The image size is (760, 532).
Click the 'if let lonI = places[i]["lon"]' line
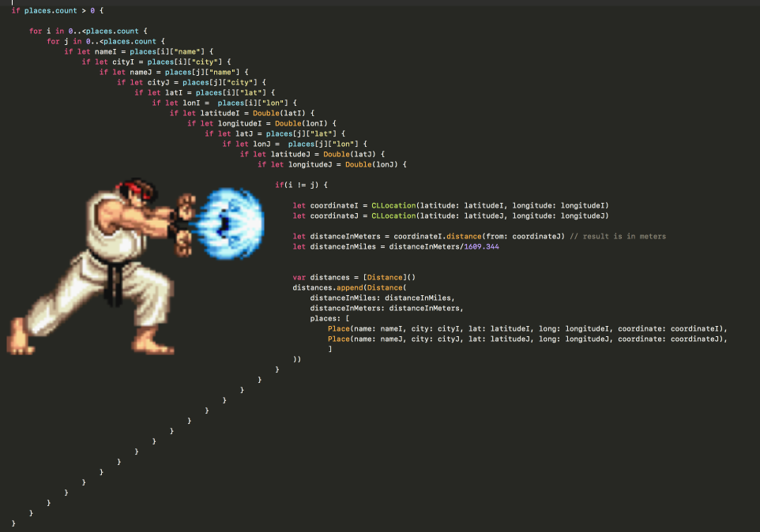224,103
